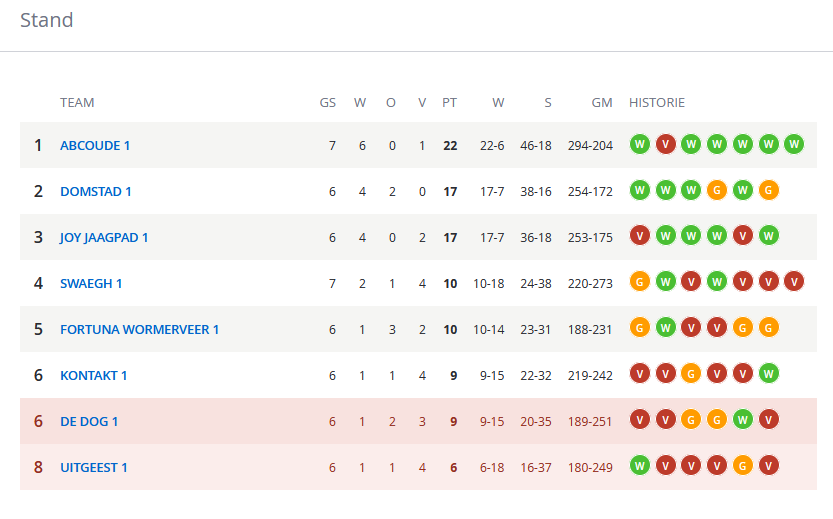Open SWAEGH 1 team details
Viewport: 833px width, 519px height.
click(91, 284)
